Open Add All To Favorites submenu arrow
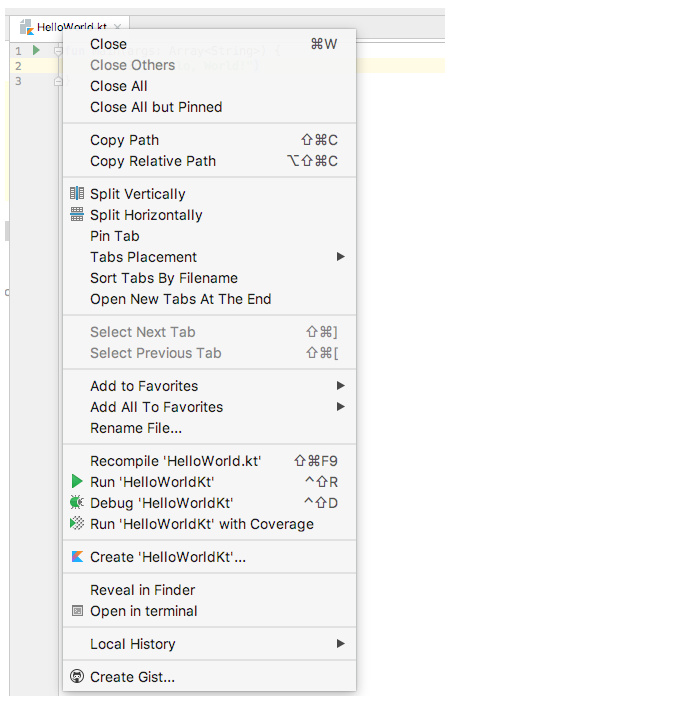 tap(340, 407)
